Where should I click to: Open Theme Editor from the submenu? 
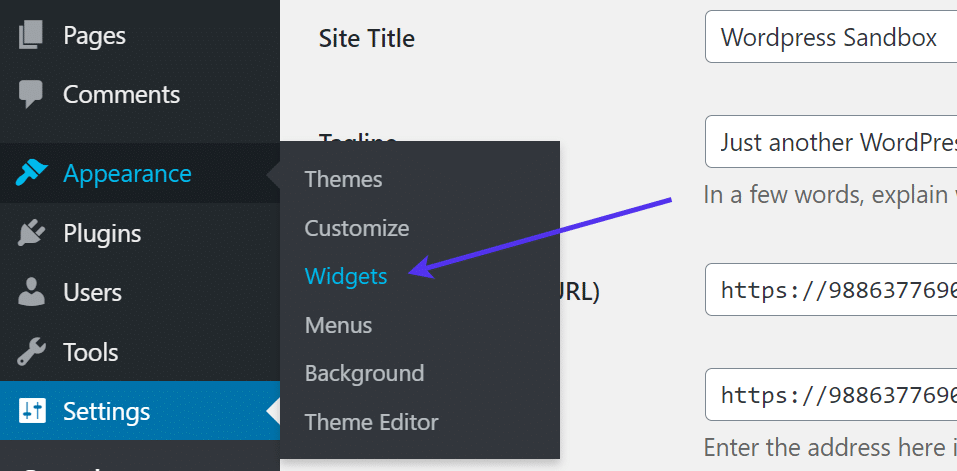371,422
